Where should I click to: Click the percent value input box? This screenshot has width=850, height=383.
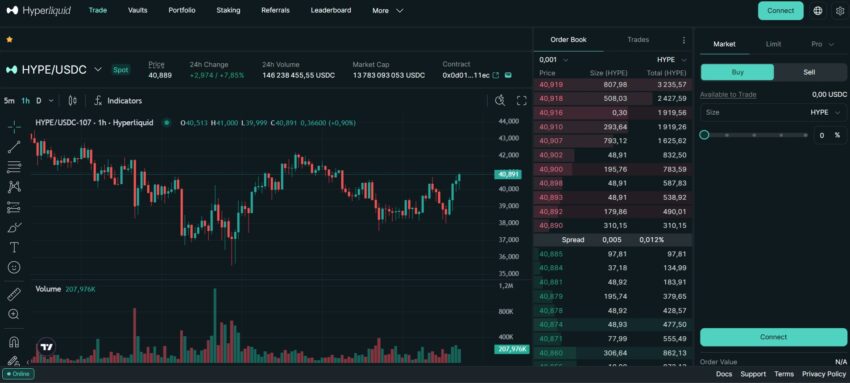(x=829, y=135)
